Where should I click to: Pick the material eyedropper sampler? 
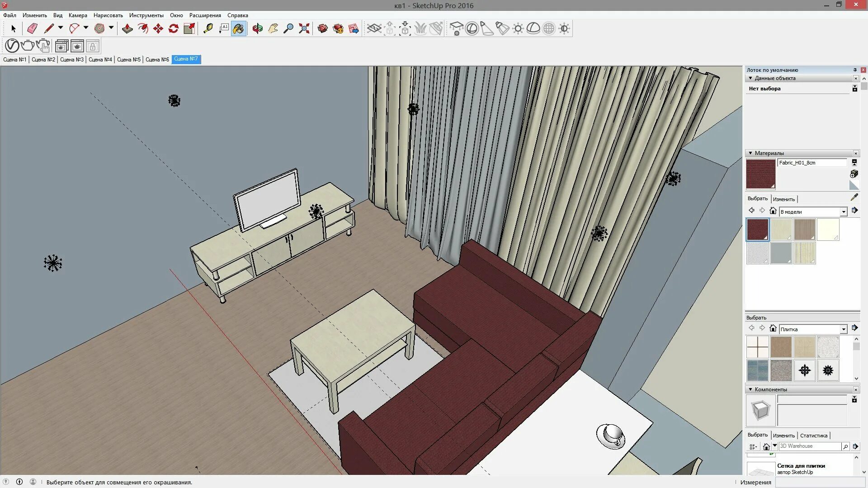pyautogui.click(x=854, y=197)
